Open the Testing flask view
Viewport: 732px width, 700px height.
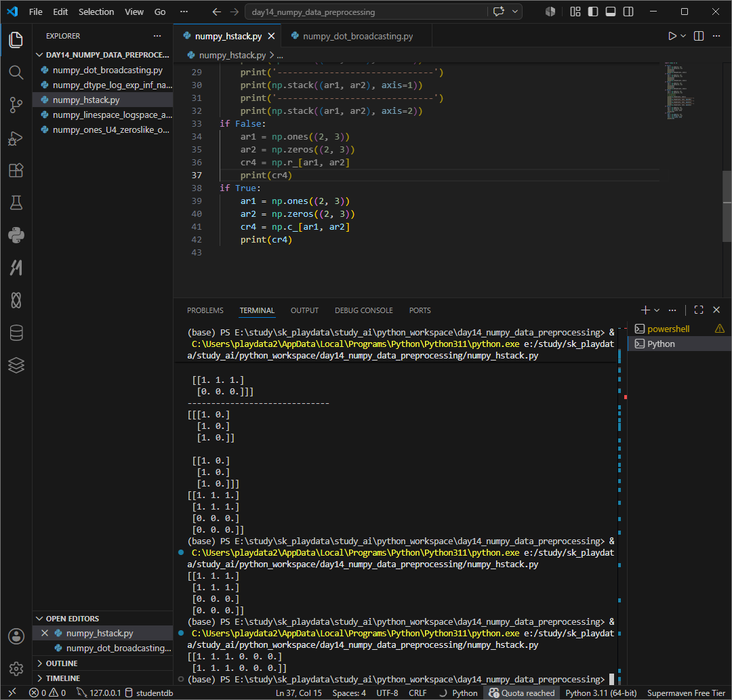point(16,203)
